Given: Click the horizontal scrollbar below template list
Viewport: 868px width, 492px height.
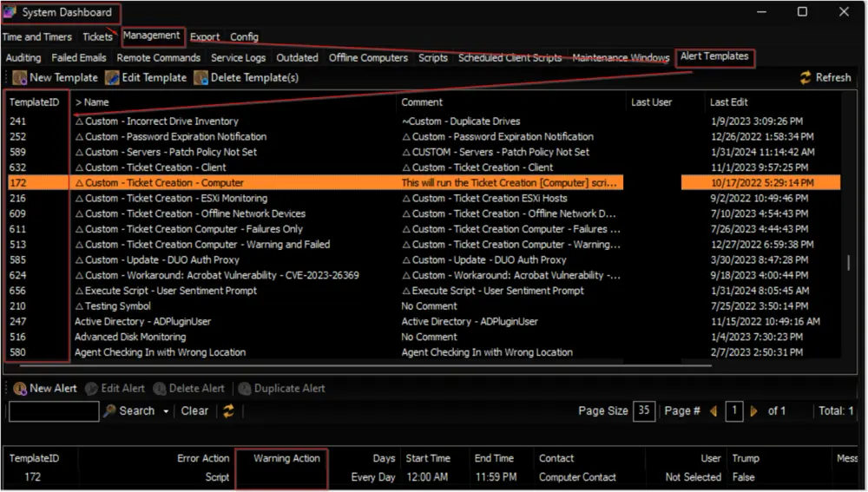Looking at the screenshot, I should coord(365,366).
